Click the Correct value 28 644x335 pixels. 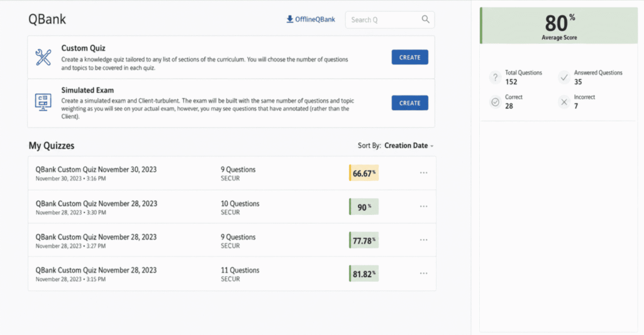click(509, 106)
